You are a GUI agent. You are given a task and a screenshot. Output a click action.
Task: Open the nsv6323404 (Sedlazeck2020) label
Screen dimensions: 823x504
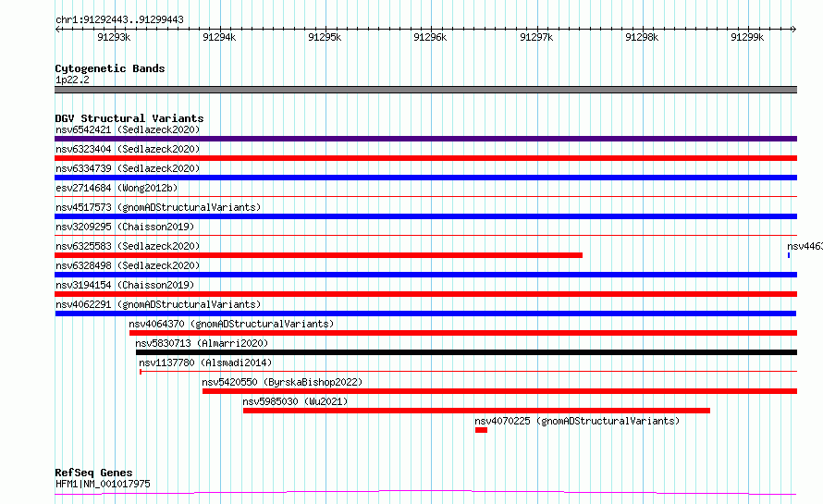[128, 149]
